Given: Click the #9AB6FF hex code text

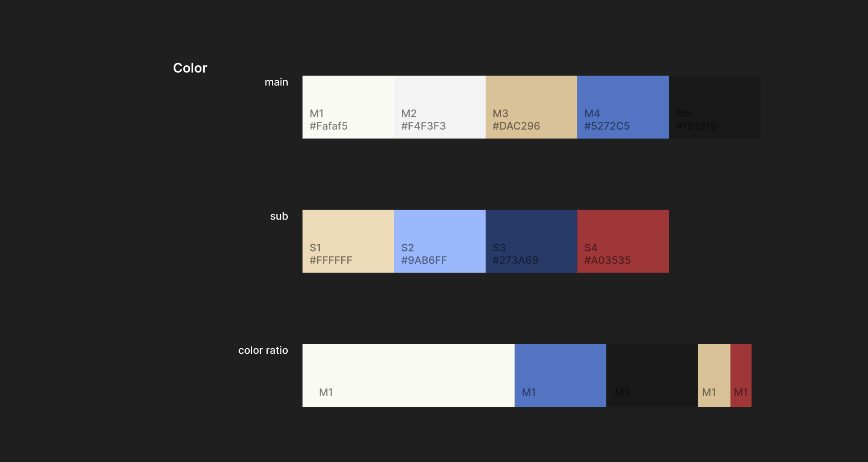Looking at the screenshot, I should (x=424, y=260).
